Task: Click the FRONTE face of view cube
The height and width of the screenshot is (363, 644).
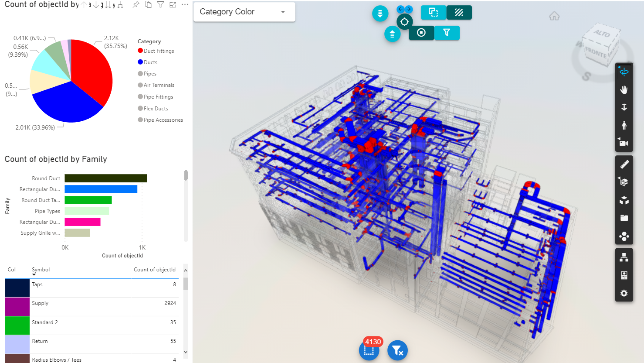Action: [595, 52]
